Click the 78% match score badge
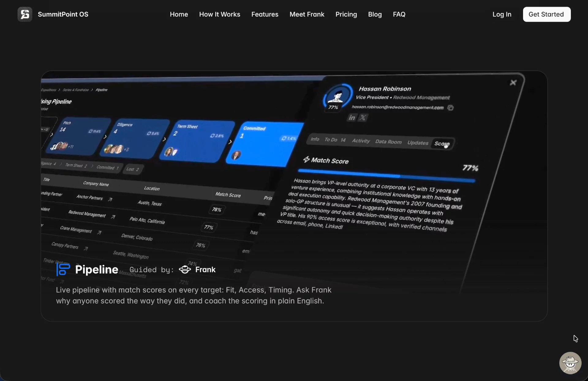 click(x=217, y=210)
